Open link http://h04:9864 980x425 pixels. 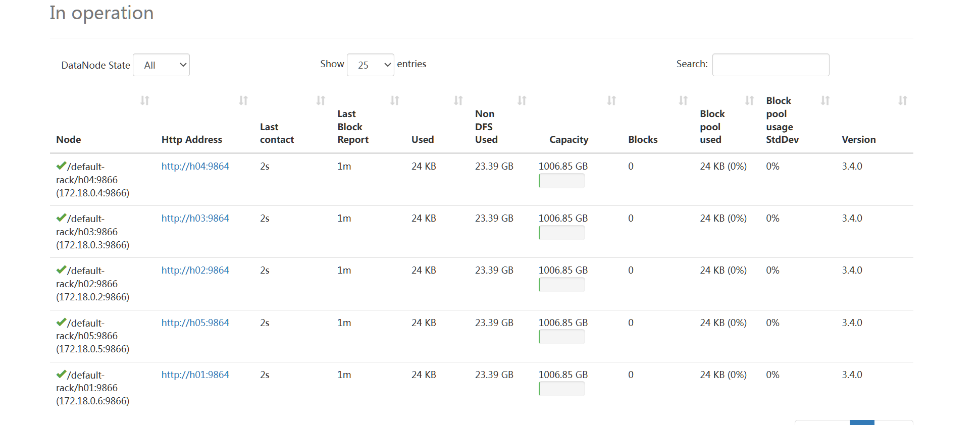195,166
